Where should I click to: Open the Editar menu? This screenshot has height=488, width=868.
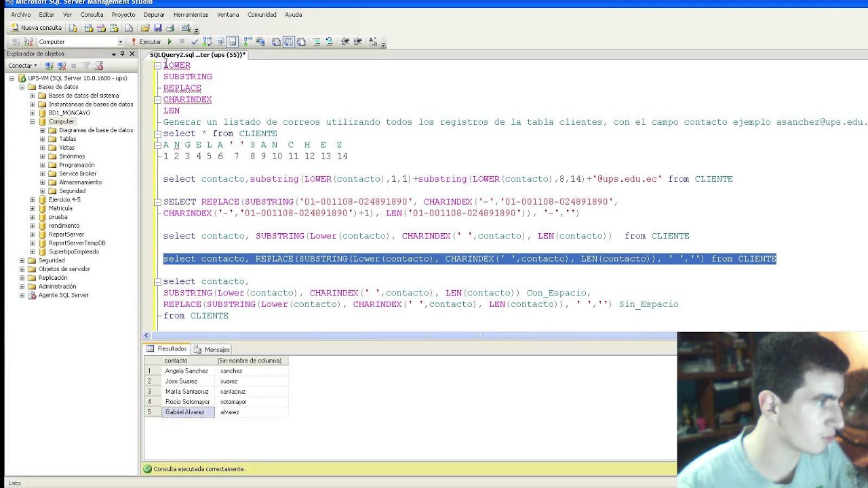[x=46, y=14]
